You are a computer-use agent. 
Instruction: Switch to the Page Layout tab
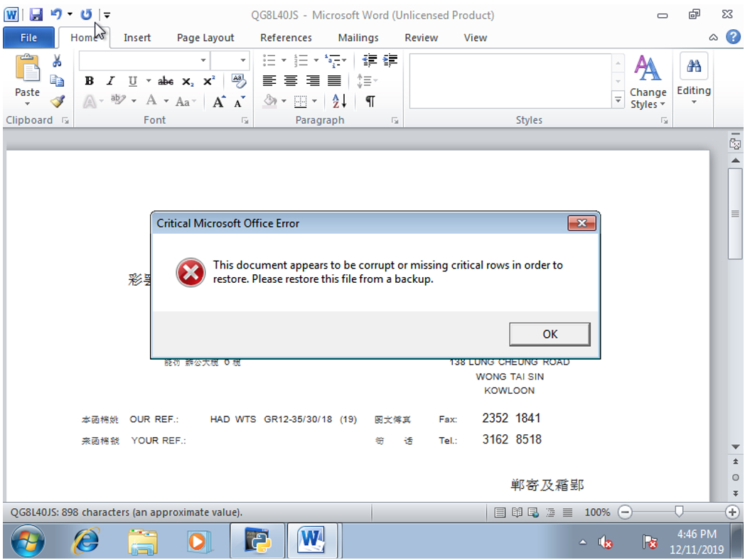coord(205,38)
